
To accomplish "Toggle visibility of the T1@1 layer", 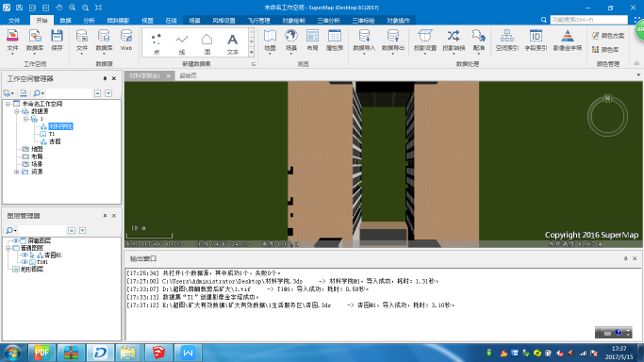I will (x=25, y=262).
